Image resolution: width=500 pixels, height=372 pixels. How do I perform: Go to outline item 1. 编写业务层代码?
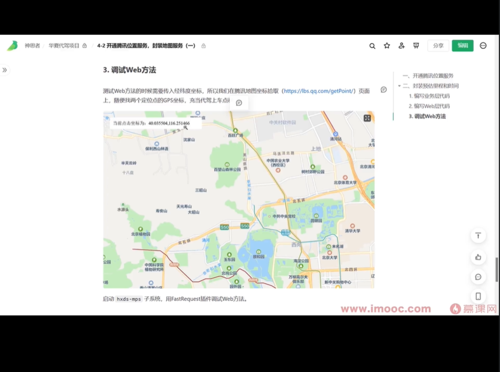coord(429,96)
